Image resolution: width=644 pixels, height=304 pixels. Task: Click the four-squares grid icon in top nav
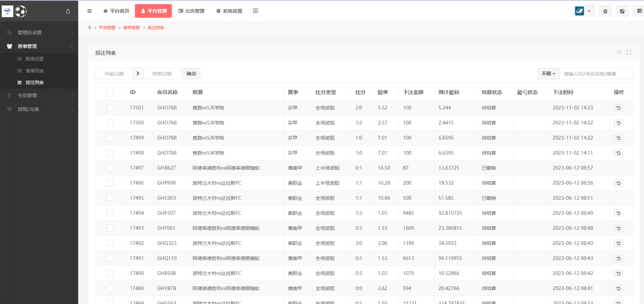pyautogui.click(x=256, y=11)
